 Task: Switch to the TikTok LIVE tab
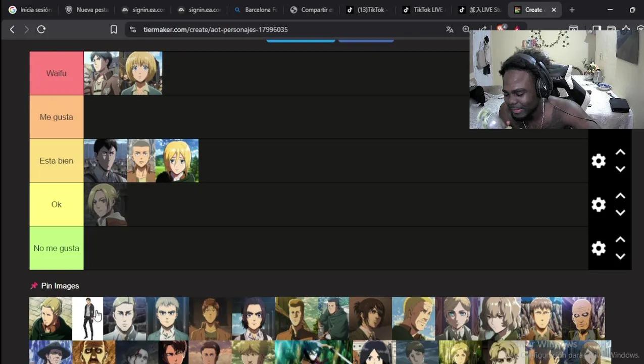(424, 10)
